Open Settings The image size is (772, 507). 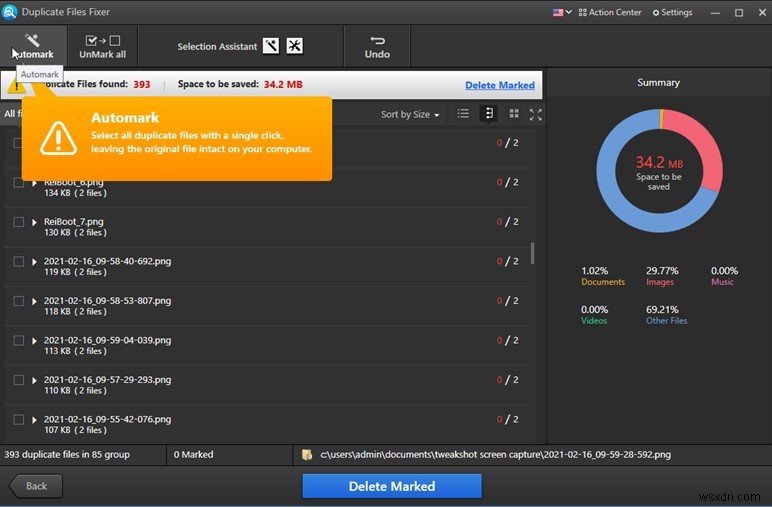pos(672,12)
